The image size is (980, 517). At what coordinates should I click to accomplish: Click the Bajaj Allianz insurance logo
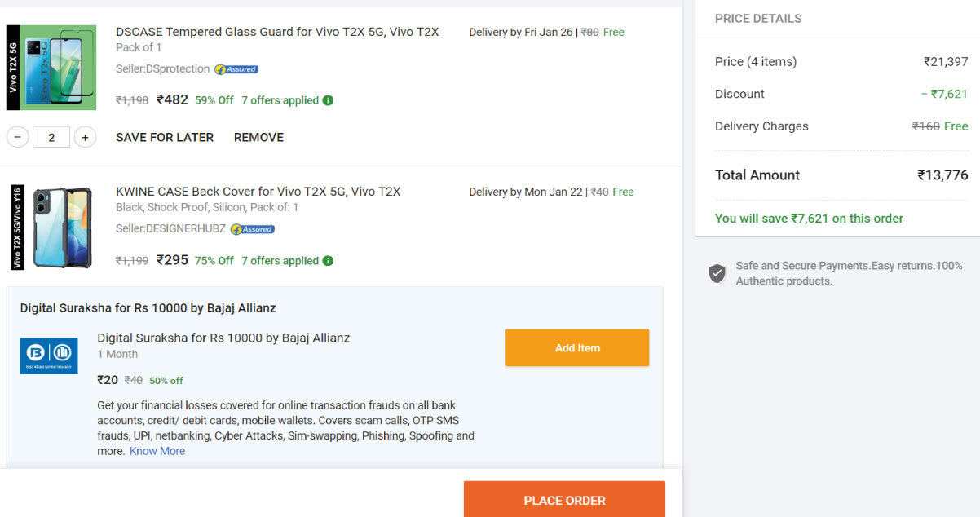[48, 356]
